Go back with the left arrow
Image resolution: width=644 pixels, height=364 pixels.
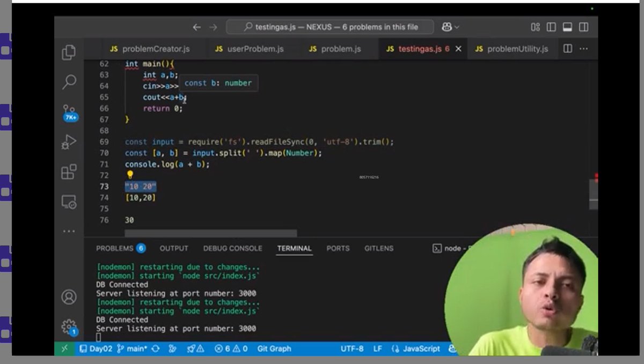tap(196, 27)
